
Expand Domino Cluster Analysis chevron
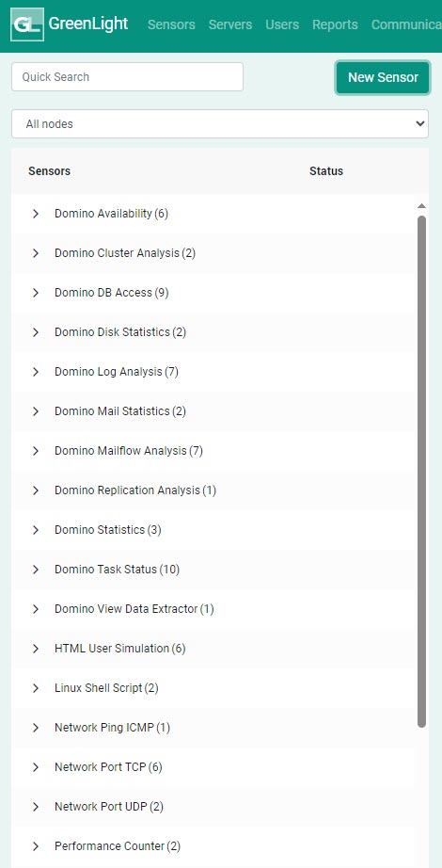pyautogui.click(x=36, y=253)
